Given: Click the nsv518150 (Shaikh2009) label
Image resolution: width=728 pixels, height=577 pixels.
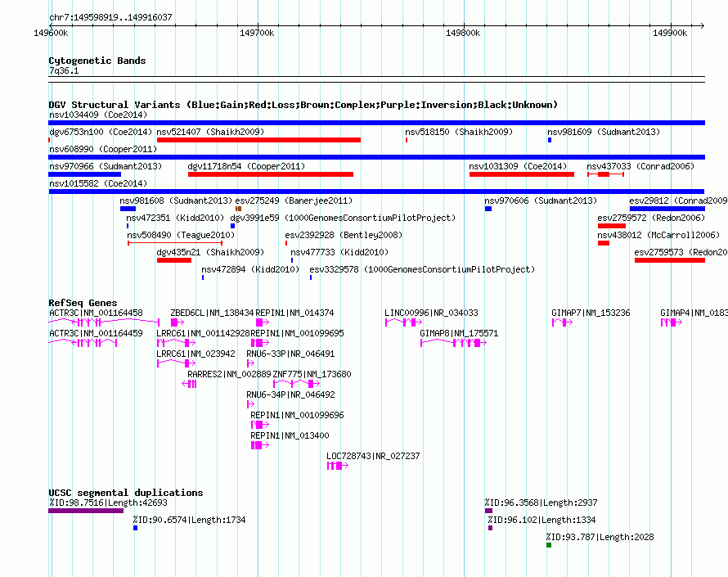Looking at the screenshot, I should pyautogui.click(x=459, y=132).
